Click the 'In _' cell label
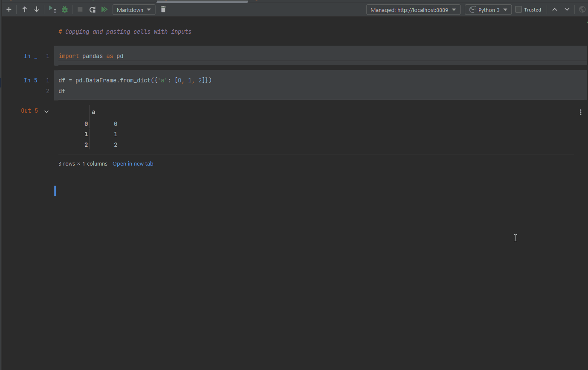The height and width of the screenshot is (370, 588). click(x=31, y=56)
